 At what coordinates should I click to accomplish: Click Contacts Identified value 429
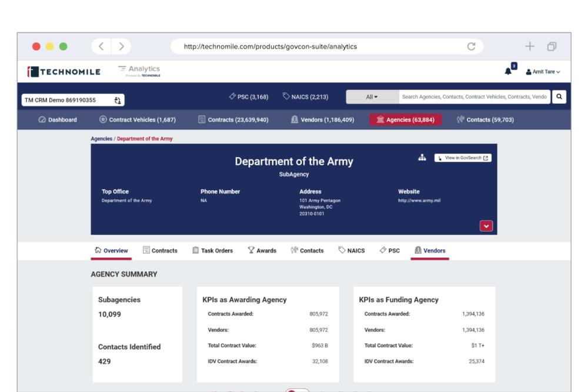(x=104, y=361)
